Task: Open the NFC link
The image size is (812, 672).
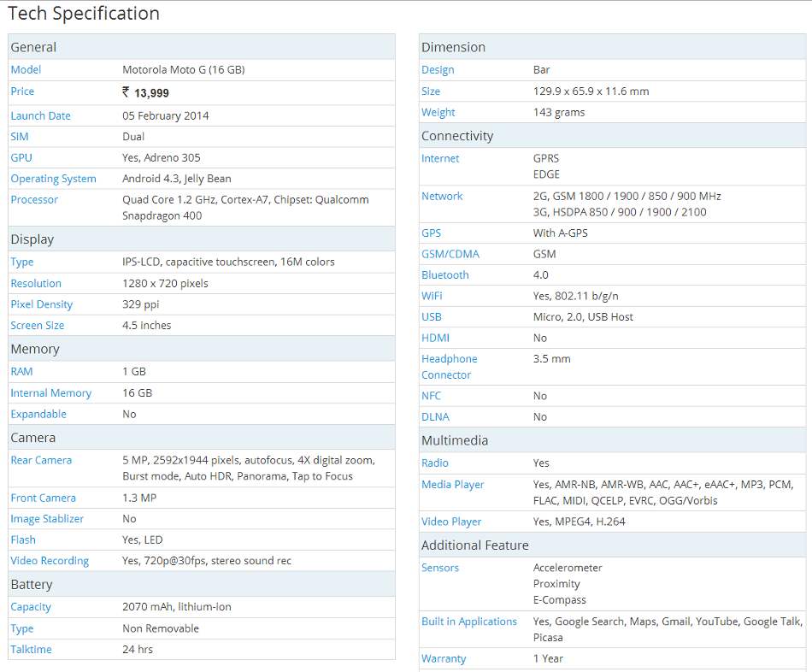Action: pyautogui.click(x=431, y=396)
